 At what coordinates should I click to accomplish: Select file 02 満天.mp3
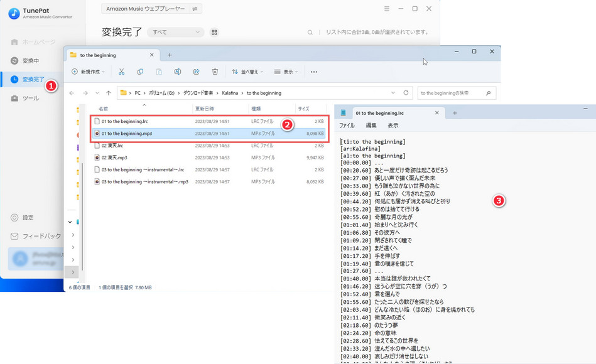[x=209, y=158]
